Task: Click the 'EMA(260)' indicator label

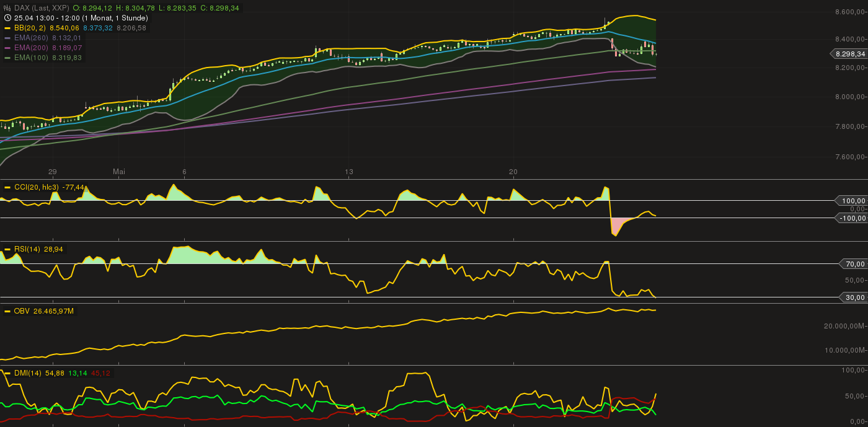Action: coord(32,38)
